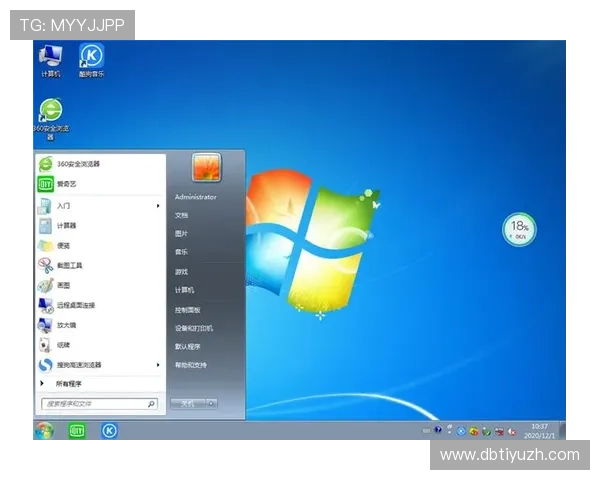Open Kugou music taskbar icon

coord(109,430)
